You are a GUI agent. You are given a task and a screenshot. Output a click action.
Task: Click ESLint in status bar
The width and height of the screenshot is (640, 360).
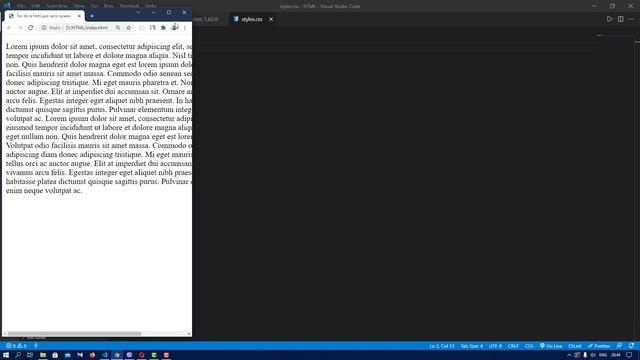click(x=575, y=346)
